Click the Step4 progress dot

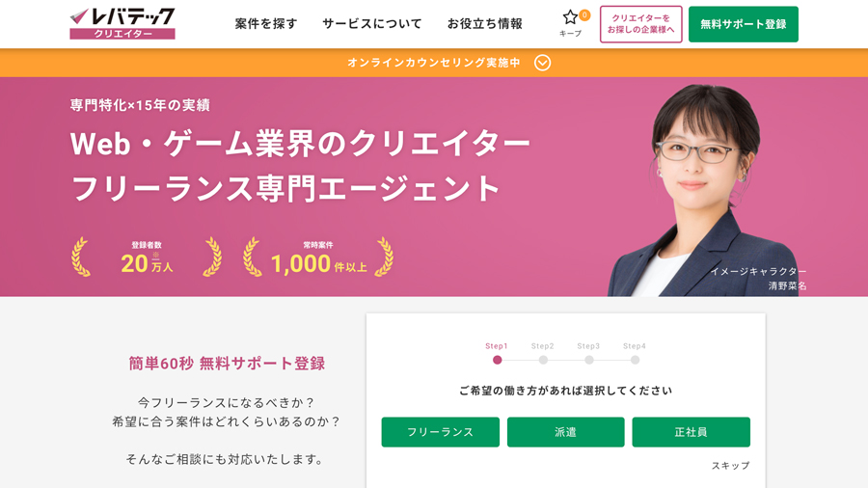coord(635,360)
